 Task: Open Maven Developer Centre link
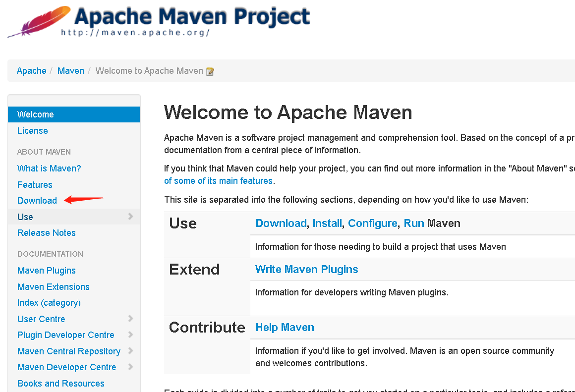(x=67, y=367)
